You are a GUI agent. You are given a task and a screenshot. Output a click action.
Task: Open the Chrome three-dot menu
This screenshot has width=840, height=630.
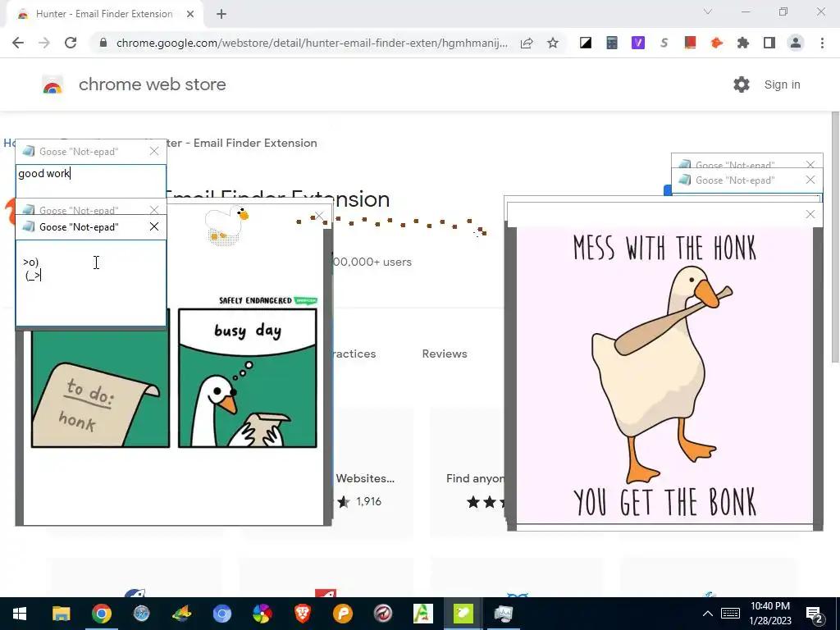pos(822,43)
